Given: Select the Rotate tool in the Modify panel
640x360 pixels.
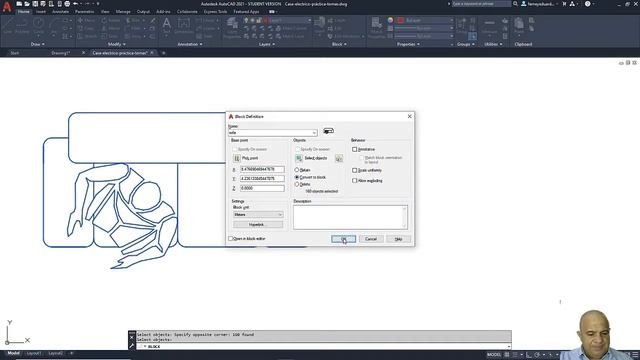Looking at the screenshot, I should (111, 20).
